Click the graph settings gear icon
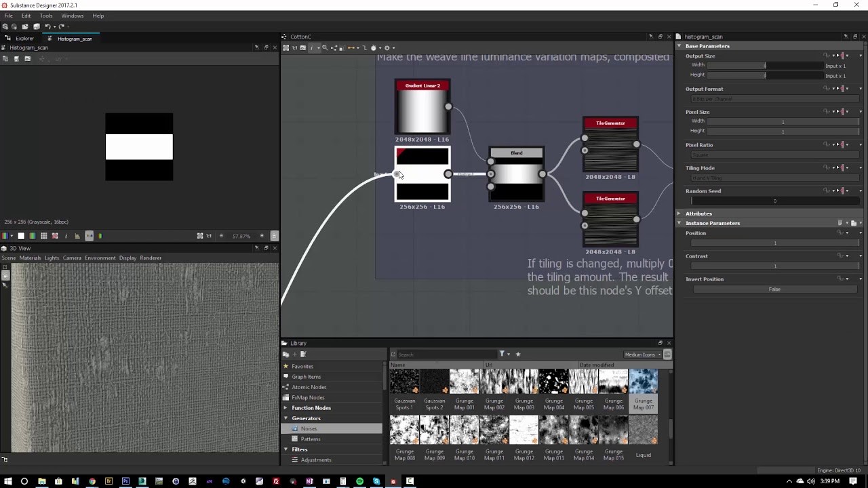This screenshot has width=868, height=488. tap(387, 48)
